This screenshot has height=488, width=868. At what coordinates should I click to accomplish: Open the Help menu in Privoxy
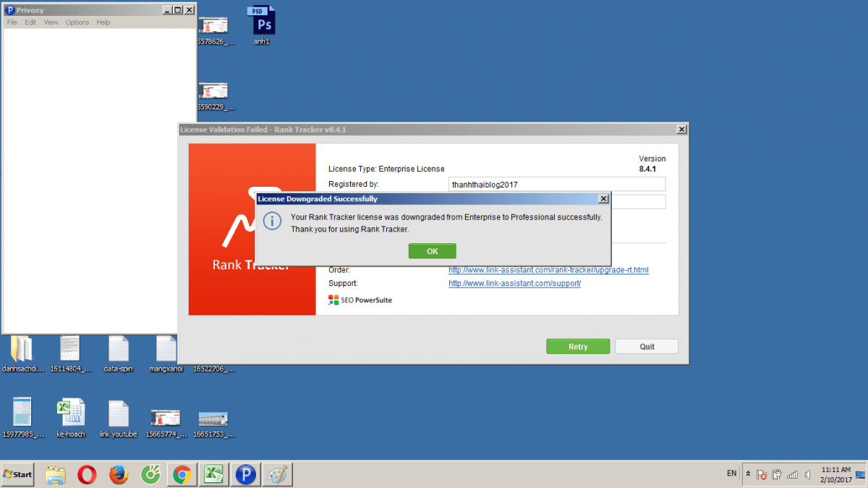[103, 22]
